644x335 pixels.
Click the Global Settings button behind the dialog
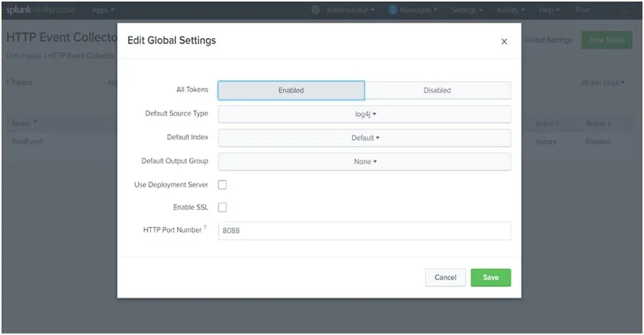(548, 40)
